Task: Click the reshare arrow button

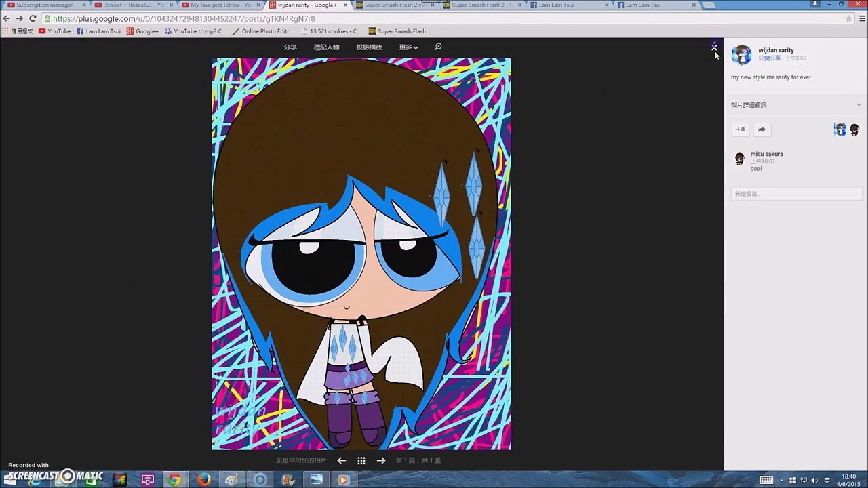Action: tap(762, 129)
